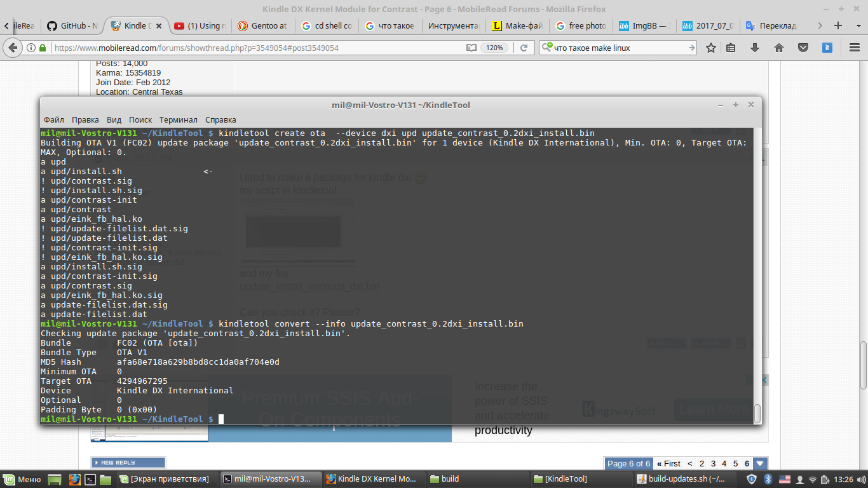Switch to the GitHub browser tab
The height and width of the screenshot is (488, 868).
click(x=72, y=26)
